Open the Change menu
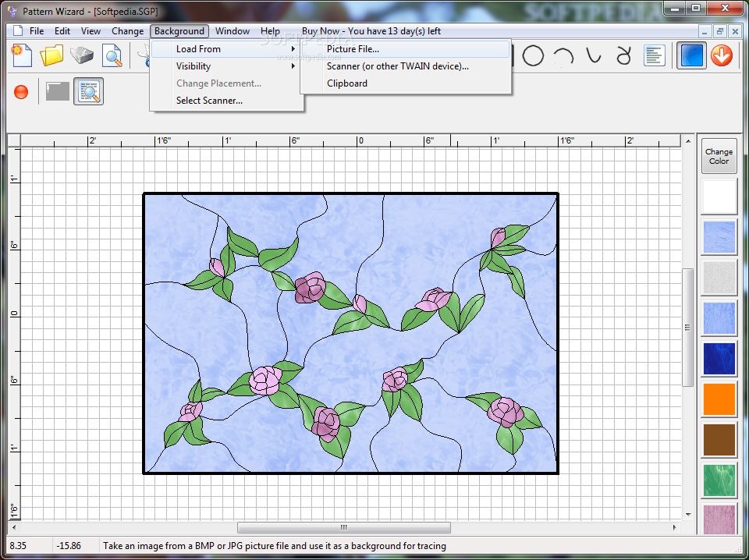The image size is (749, 560). [x=127, y=31]
